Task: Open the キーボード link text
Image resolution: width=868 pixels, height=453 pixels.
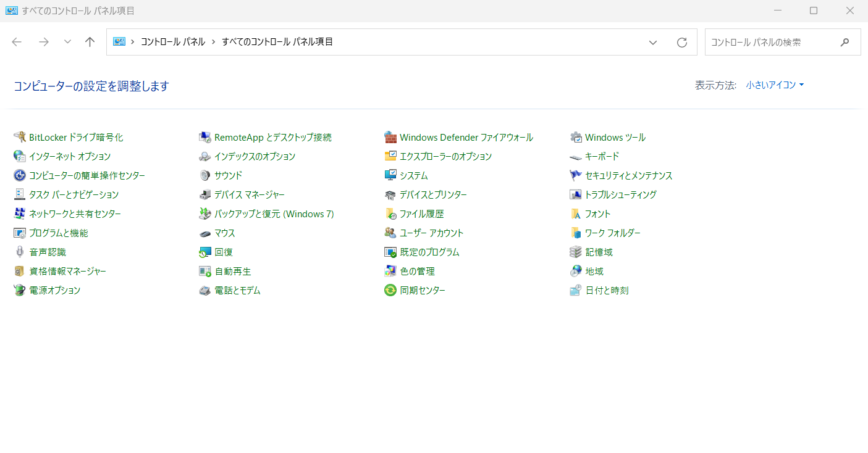Action: pos(602,157)
